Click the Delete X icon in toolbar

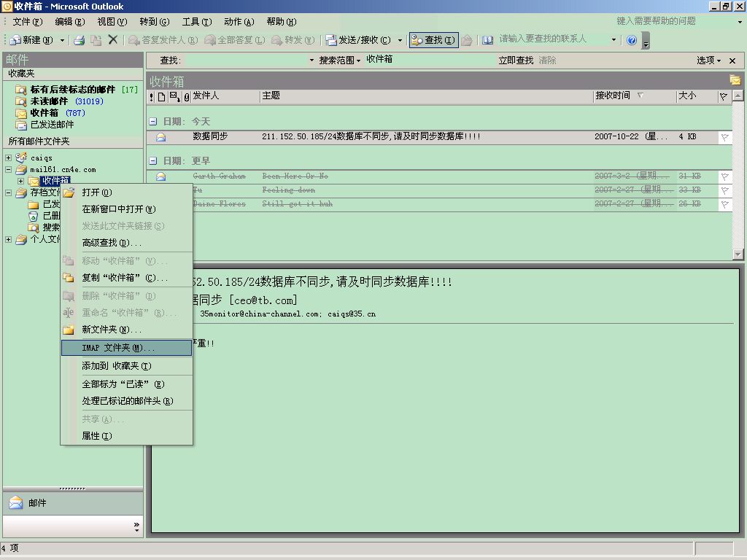point(113,40)
